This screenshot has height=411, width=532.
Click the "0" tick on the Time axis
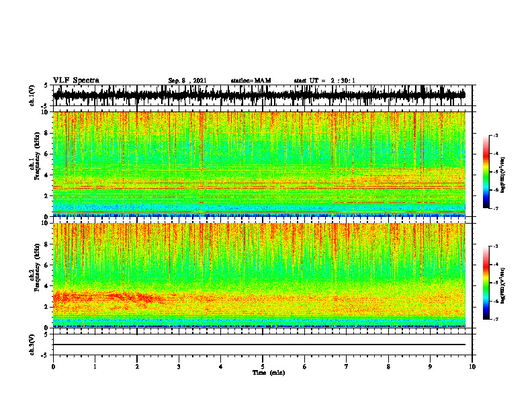click(x=53, y=367)
